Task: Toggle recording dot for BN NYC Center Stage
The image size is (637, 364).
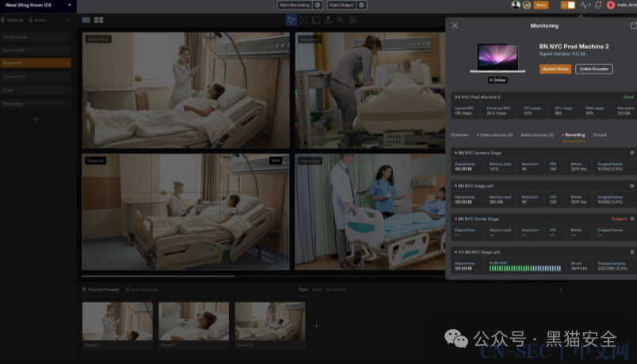Action: pos(631,218)
